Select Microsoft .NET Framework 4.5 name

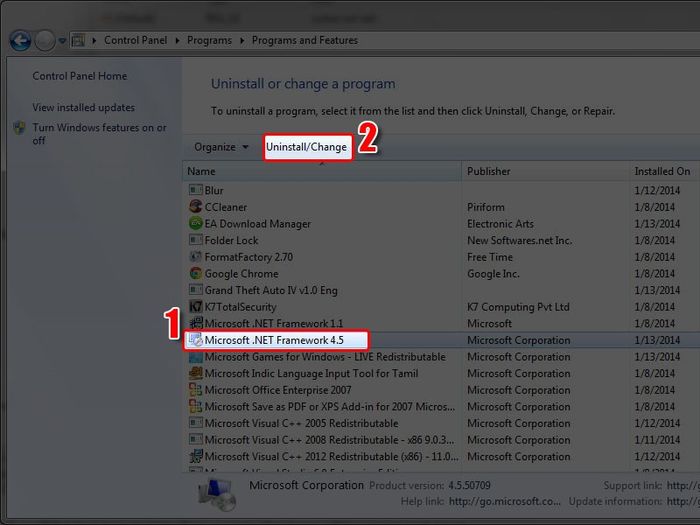click(x=274, y=340)
